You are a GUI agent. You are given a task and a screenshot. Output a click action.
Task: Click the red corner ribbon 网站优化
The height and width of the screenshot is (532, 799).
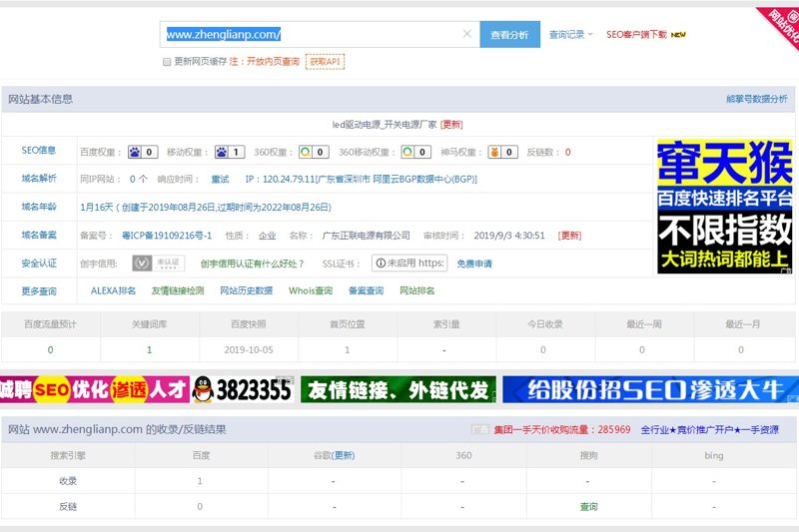coord(781,26)
